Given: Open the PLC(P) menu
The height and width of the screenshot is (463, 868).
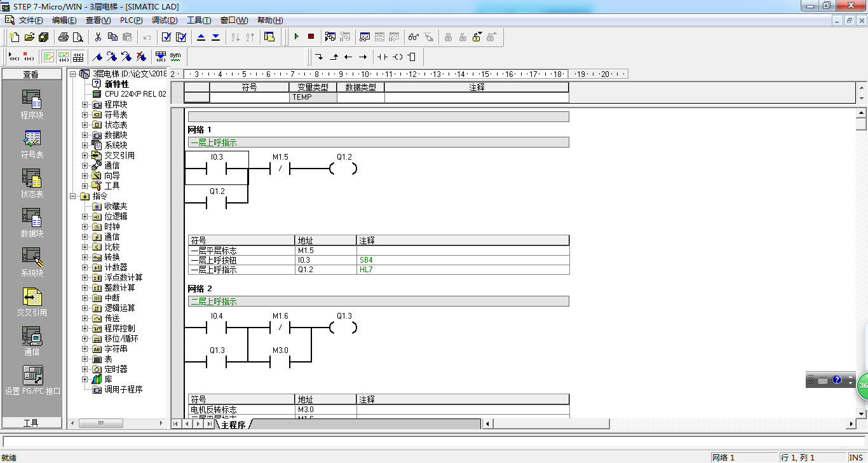Looking at the screenshot, I should (x=132, y=20).
